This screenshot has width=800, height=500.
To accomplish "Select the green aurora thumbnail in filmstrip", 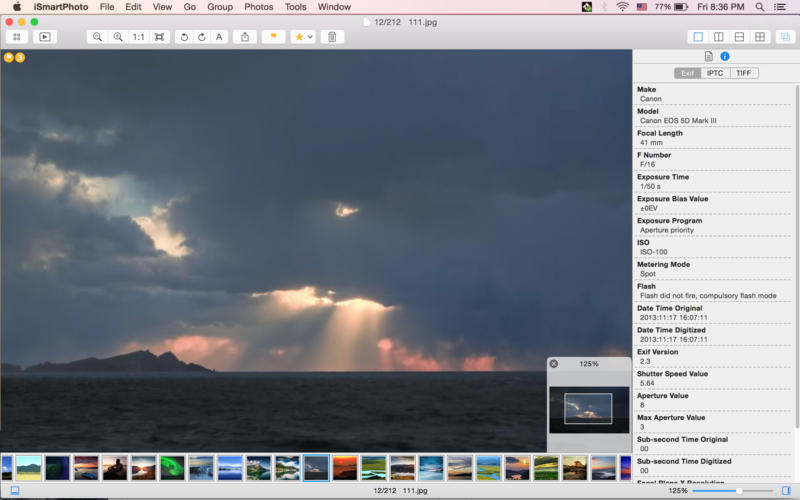I will [173, 467].
